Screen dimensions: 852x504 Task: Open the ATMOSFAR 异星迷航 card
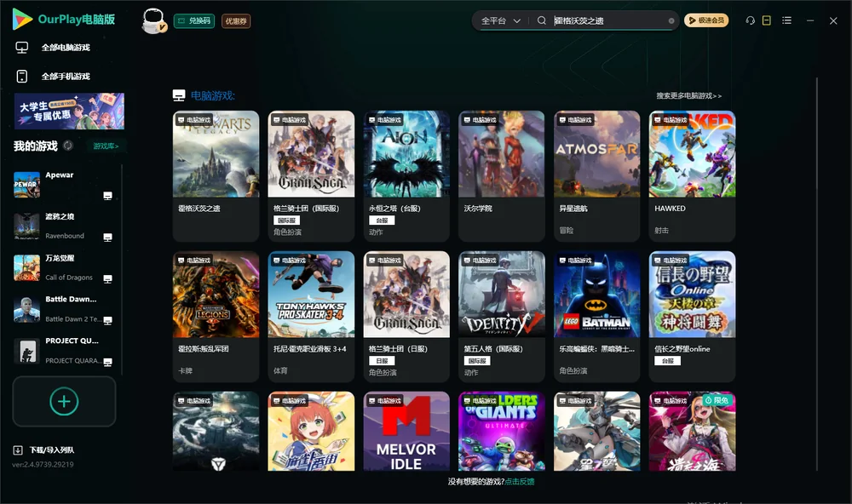[x=596, y=176]
